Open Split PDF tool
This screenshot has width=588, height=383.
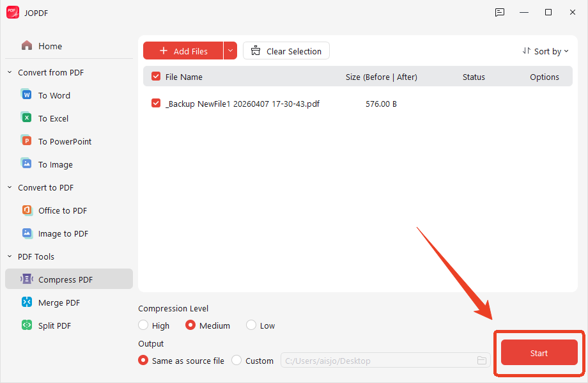(69, 325)
